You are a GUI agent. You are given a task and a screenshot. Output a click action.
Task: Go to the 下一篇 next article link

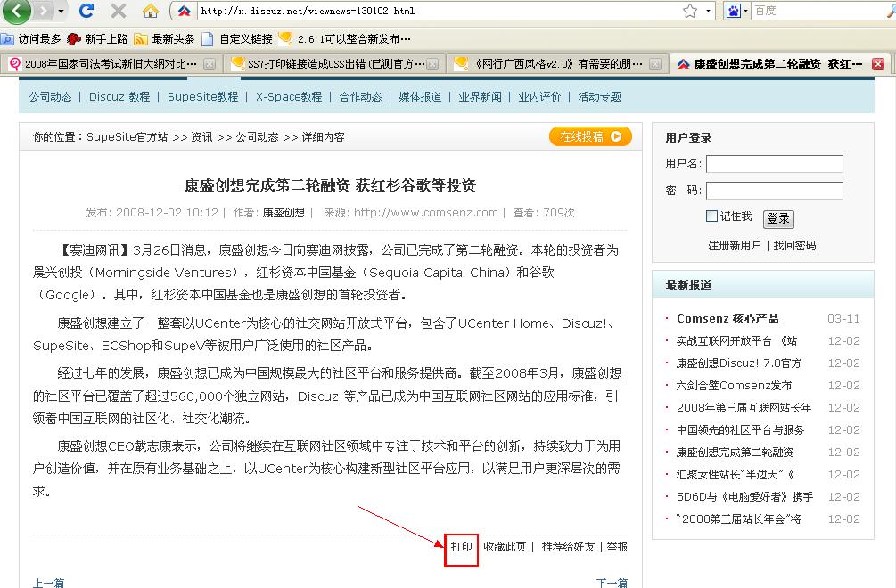[x=612, y=583]
